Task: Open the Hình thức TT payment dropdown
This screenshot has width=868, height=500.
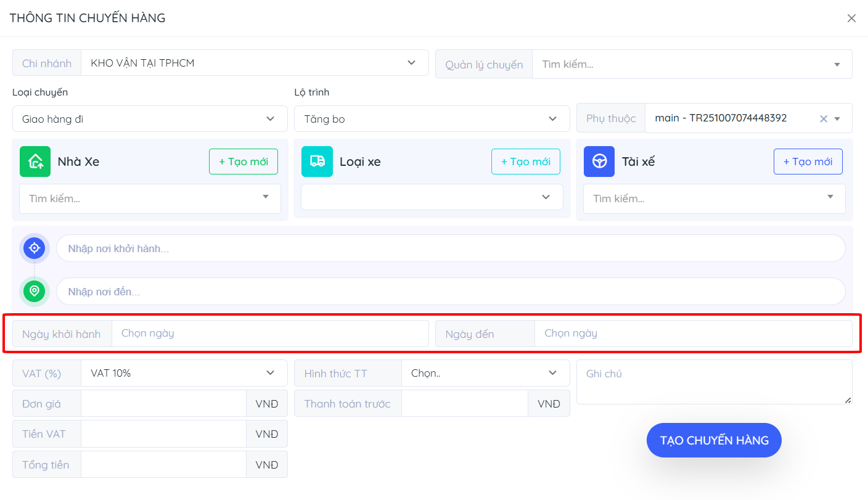Action: click(x=485, y=373)
